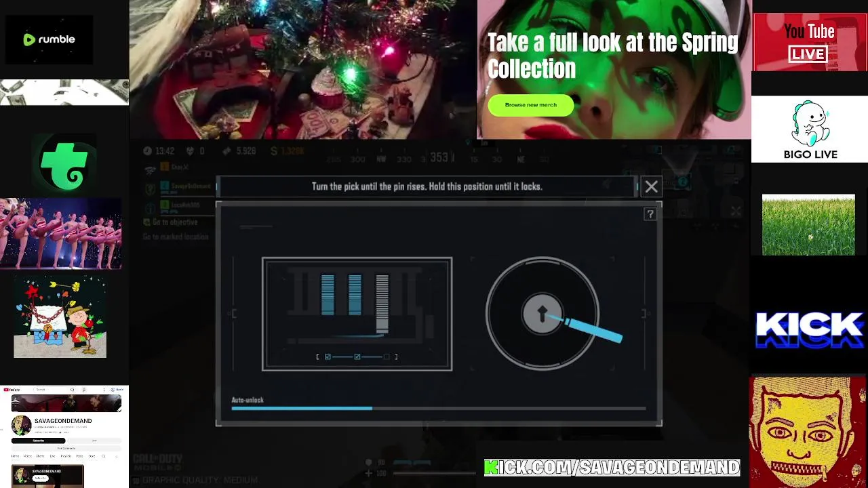The height and width of the screenshot is (488, 868).
Task: Select the first blue lock pin
Action: coord(328,295)
